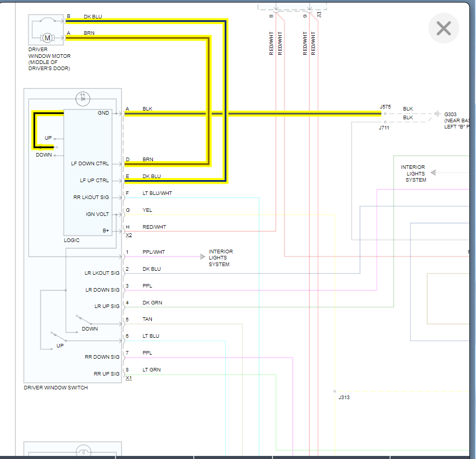476x459 pixels.
Task: Click the RR UP SIG label
Action: point(106,374)
